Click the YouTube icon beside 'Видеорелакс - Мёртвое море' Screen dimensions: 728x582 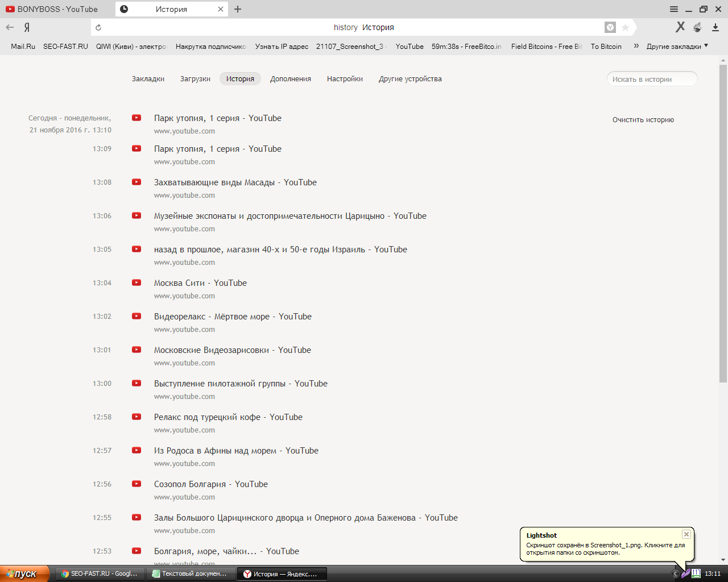(136, 316)
